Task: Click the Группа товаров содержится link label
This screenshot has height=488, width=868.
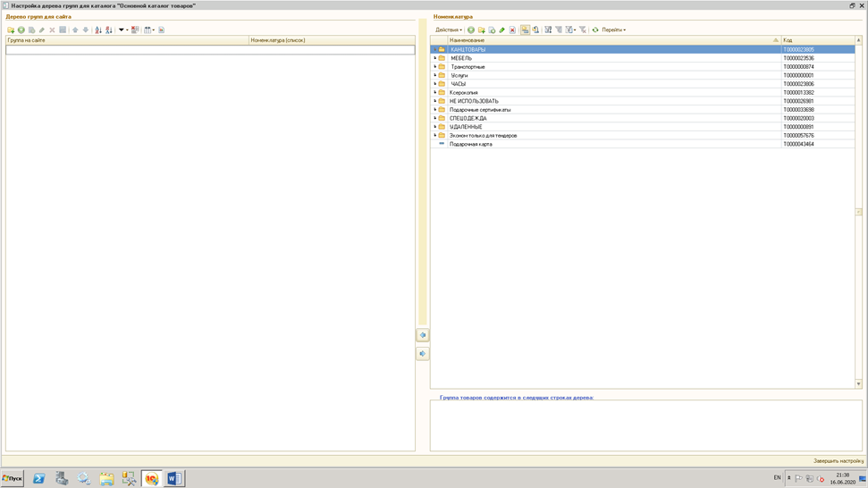Action: [x=516, y=398]
